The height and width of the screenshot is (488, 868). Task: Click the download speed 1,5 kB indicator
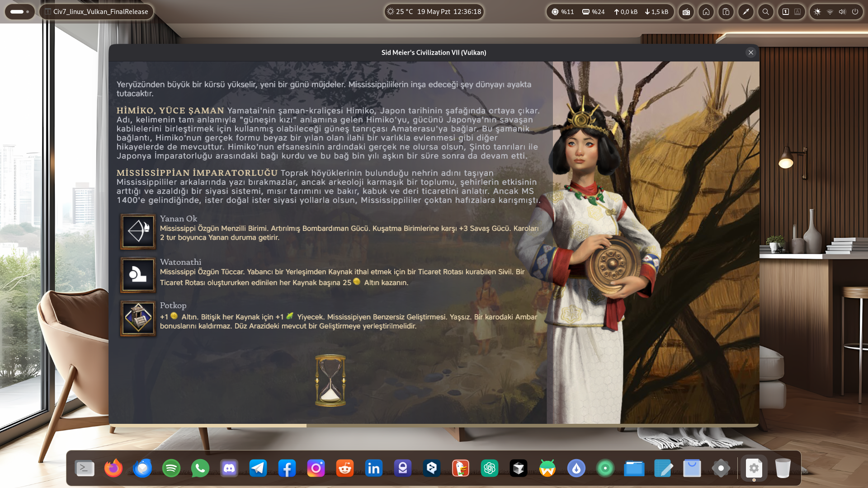click(x=656, y=12)
